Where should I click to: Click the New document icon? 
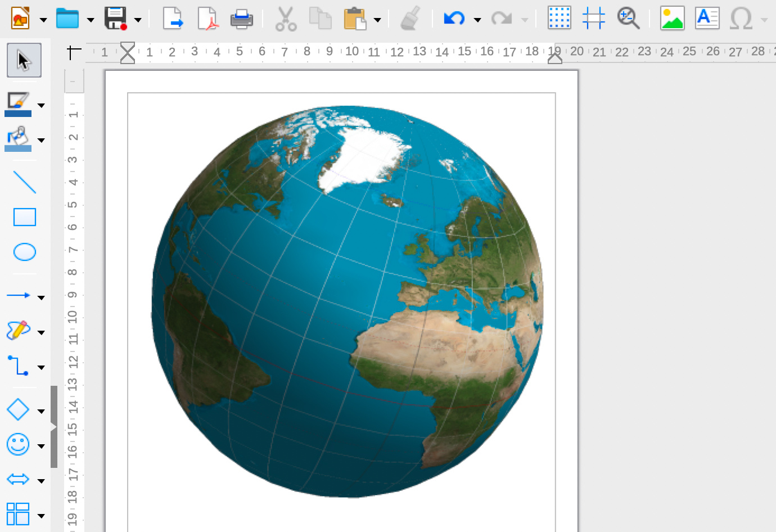tap(21, 19)
